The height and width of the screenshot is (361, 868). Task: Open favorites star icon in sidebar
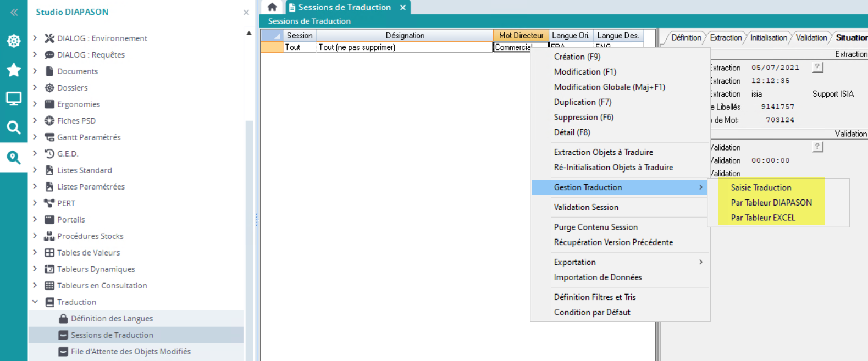[x=14, y=70]
